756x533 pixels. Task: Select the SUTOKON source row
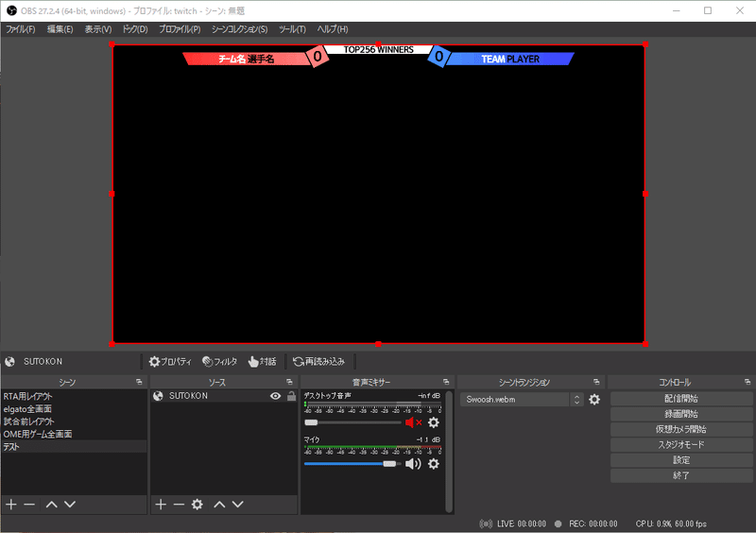[224, 396]
